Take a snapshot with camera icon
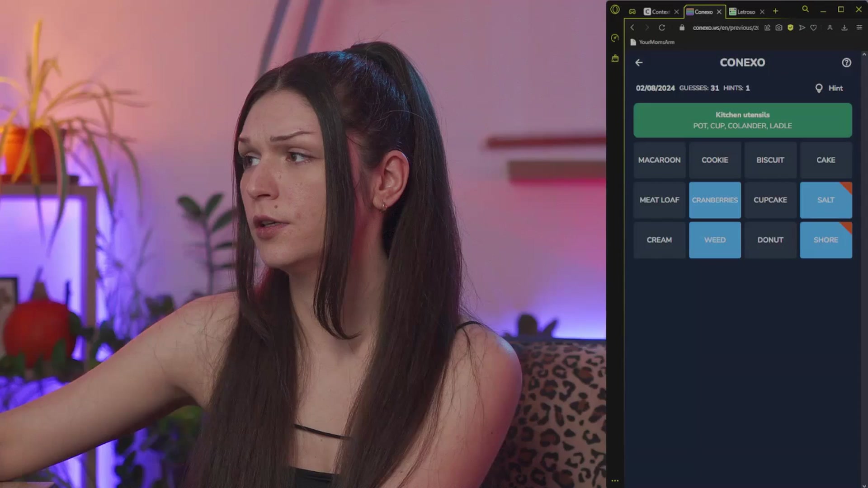Screen dimensions: 868x488 pos(778,28)
